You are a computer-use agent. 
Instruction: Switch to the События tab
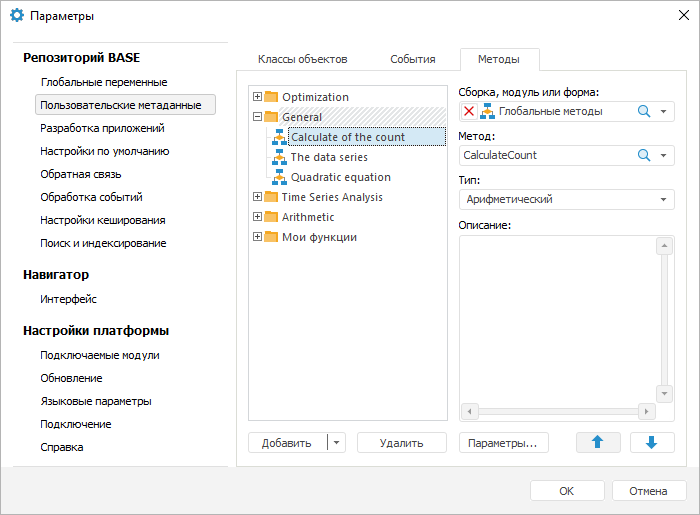[412, 59]
